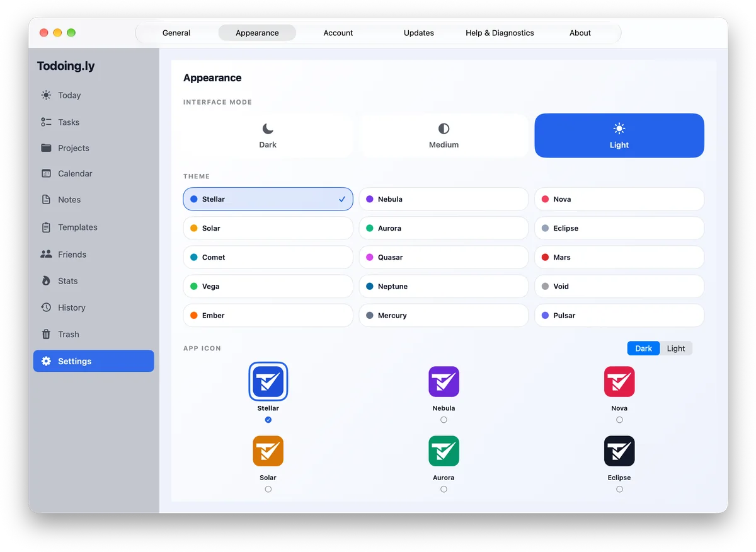
Task: Select the green Aurora app icon
Action: coord(444,451)
